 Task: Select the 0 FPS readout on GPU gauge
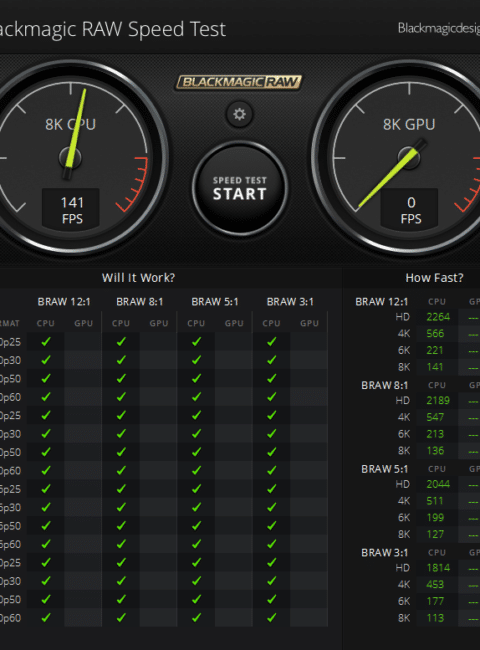pyautogui.click(x=410, y=209)
